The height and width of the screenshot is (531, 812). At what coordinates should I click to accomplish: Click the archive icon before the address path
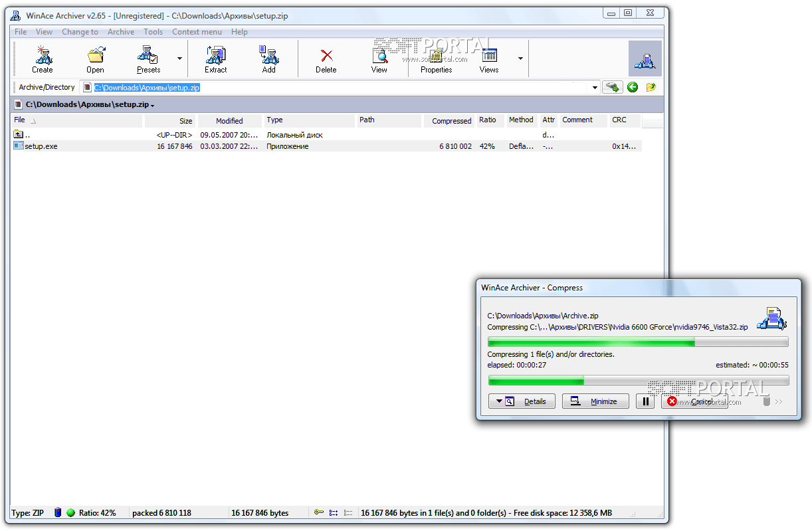click(x=87, y=87)
